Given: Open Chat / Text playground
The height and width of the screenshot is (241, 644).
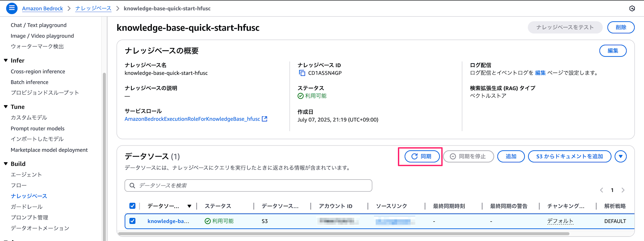Looking at the screenshot, I should [x=39, y=25].
